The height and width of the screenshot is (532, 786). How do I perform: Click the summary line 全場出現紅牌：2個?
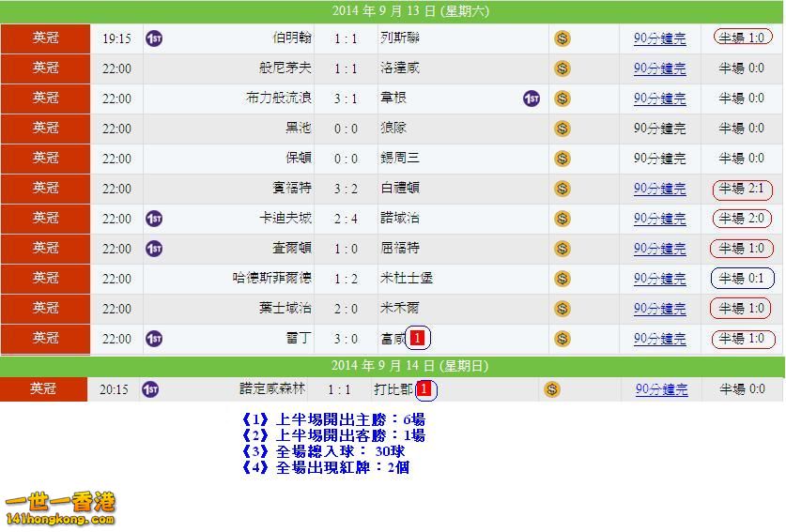(x=325, y=467)
